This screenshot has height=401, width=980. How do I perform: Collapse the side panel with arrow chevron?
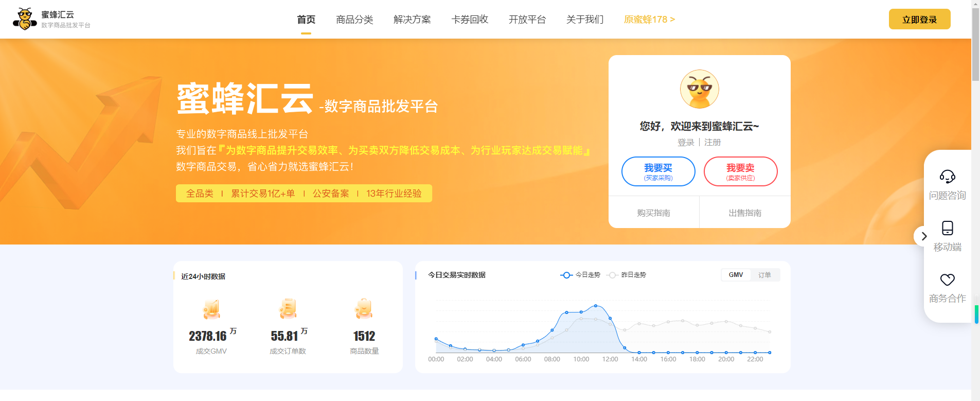923,236
